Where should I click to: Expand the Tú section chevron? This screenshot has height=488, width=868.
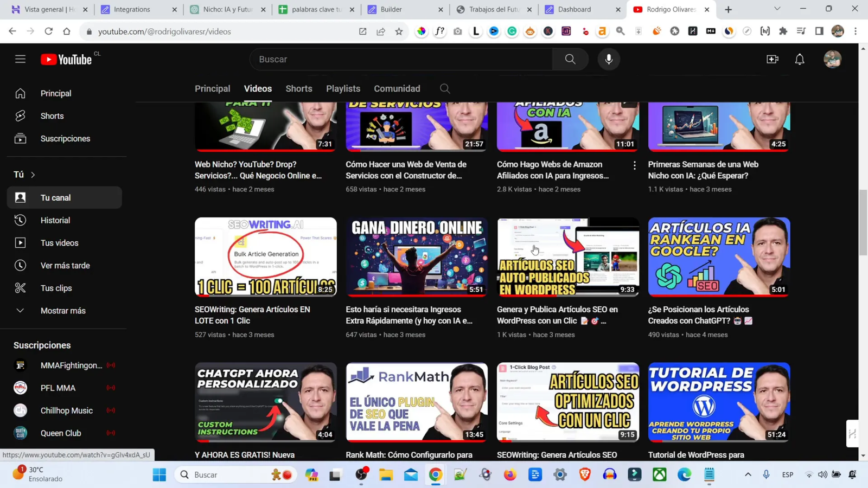click(x=33, y=175)
